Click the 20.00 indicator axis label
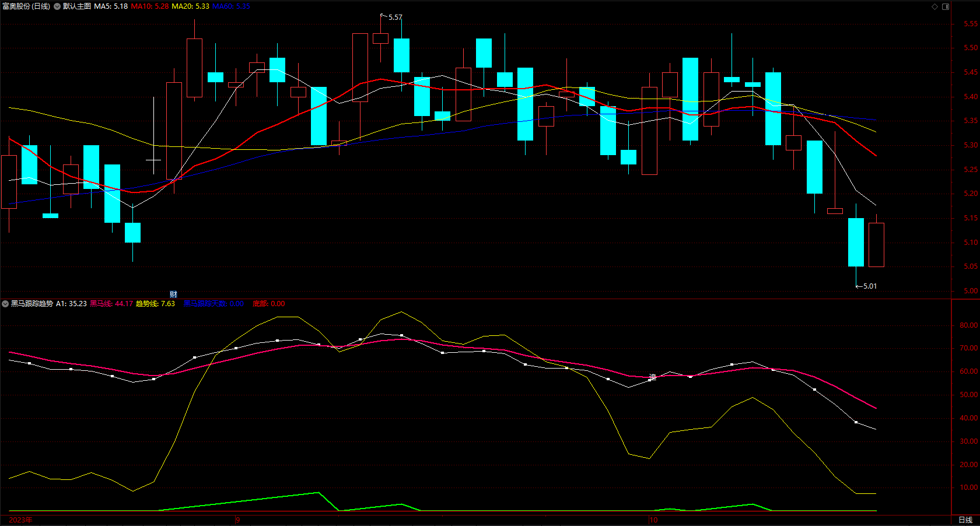The image size is (980, 526). [x=969, y=465]
